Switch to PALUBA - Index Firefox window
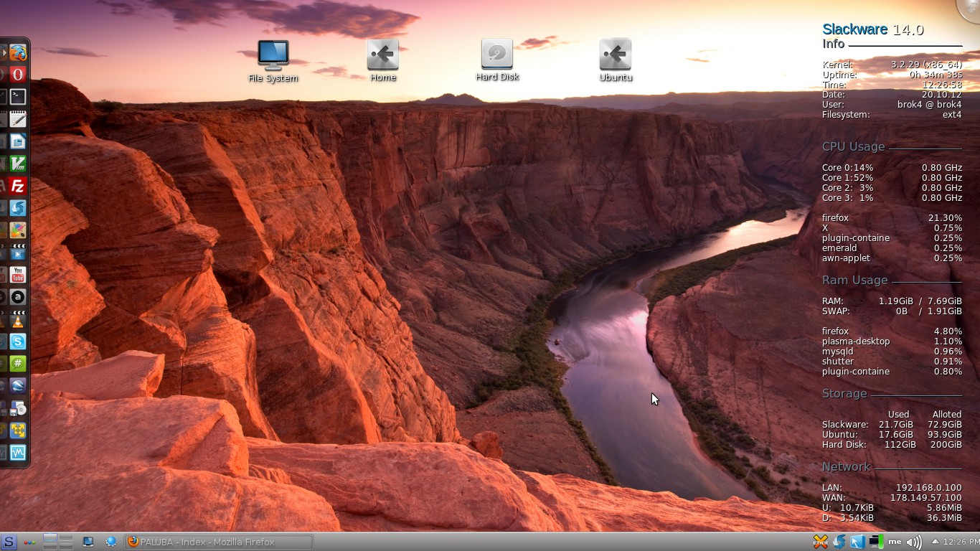The image size is (980, 551). [x=219, y=542]
